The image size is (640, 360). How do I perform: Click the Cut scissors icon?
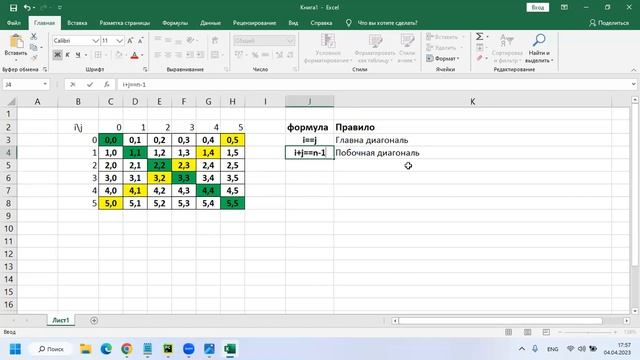[x=34, y=37]
